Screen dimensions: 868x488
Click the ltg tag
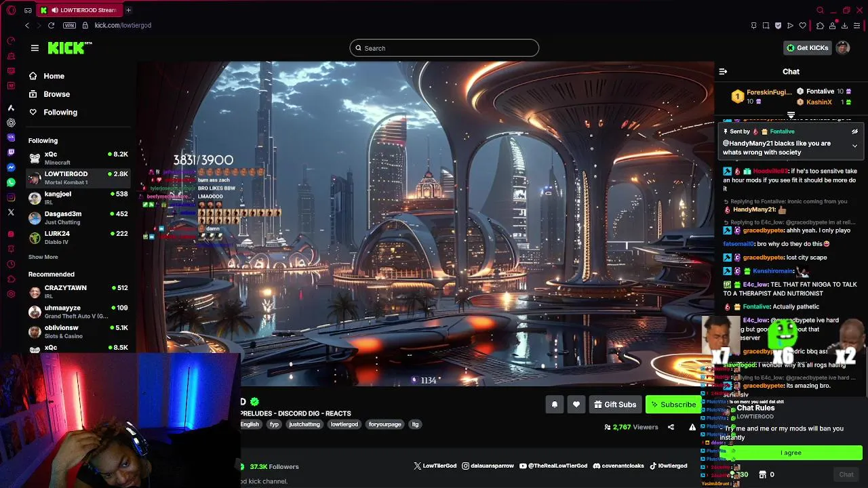(x=415, y=424)
